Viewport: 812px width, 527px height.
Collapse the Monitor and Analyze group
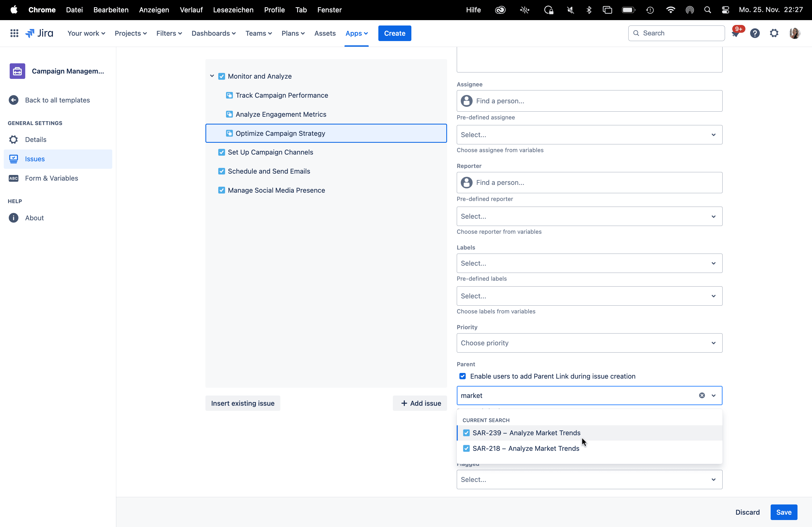click(212, 76)
